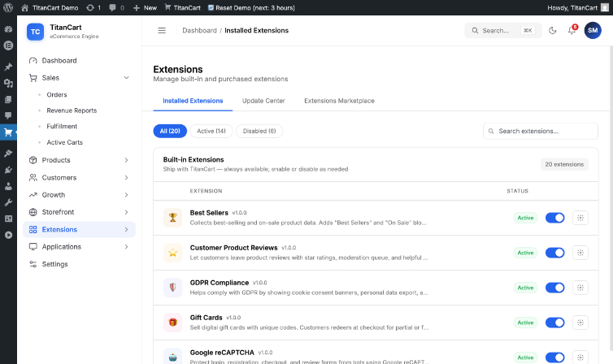Open WP Settings sliders icon in admin sidebar
613x364 pixels.
[8, 219]
